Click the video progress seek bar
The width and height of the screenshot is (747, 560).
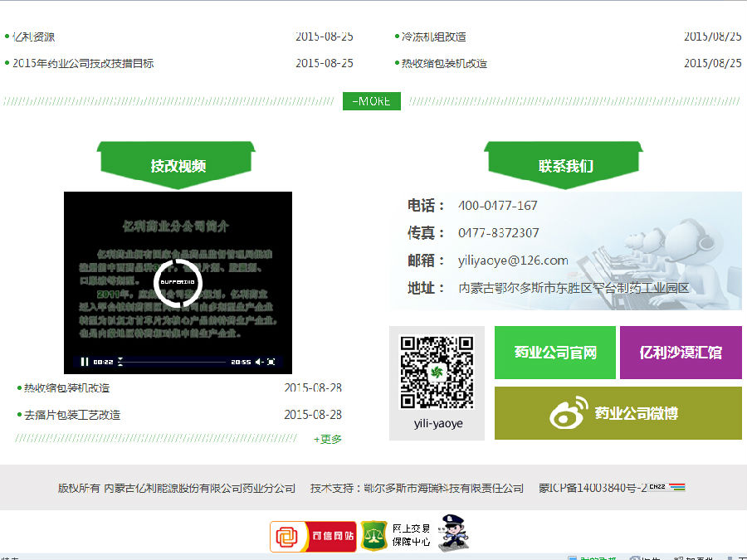[x=174, y=362]
